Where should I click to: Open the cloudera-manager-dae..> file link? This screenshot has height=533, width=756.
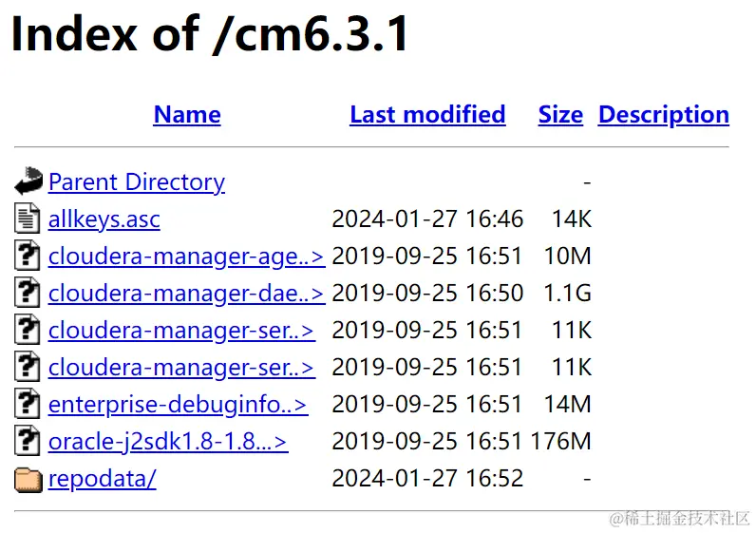186,295
